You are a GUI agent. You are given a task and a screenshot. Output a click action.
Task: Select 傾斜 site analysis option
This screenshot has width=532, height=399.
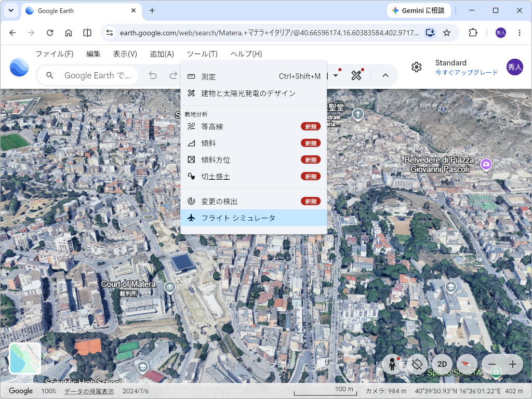254,143
